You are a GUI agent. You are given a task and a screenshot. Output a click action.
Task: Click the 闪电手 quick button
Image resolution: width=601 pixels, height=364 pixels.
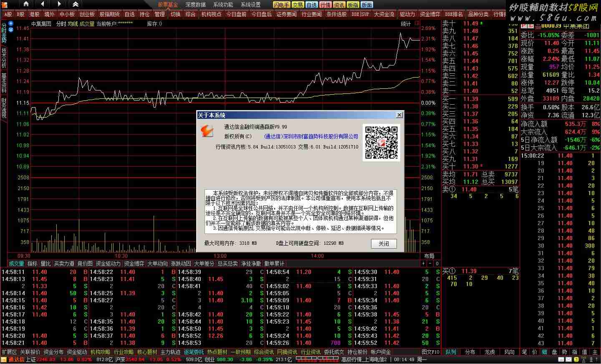[x=282, y=5]
